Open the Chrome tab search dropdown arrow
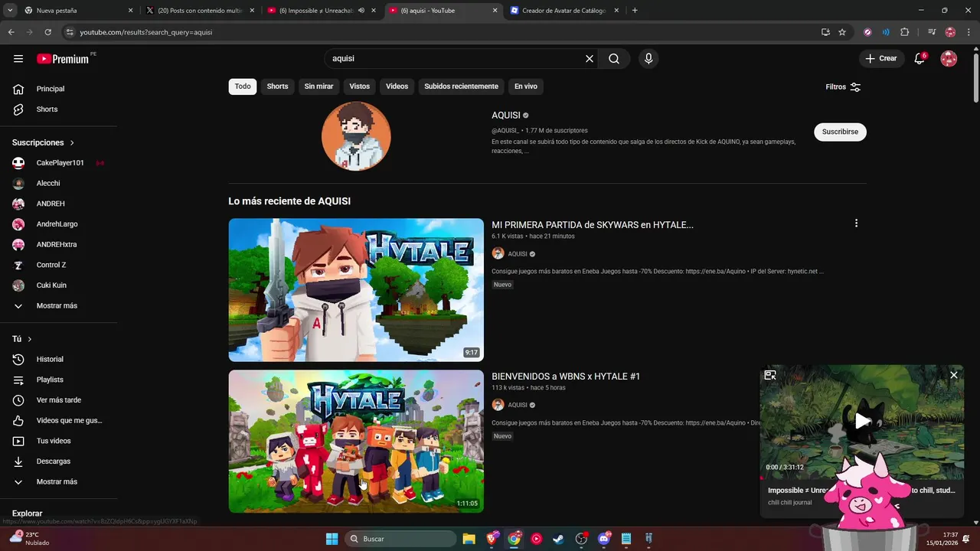This screenshot has width=980, height=551. [11, 11]
